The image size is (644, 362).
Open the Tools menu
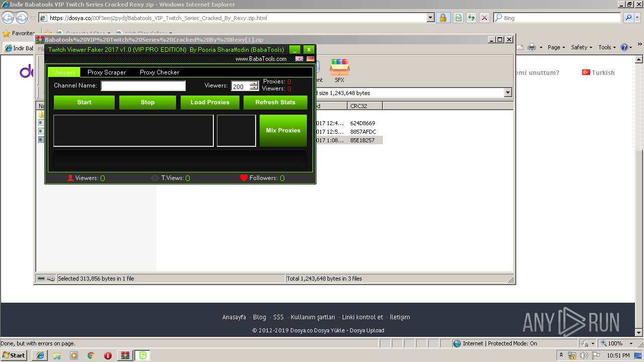(607, 47)
